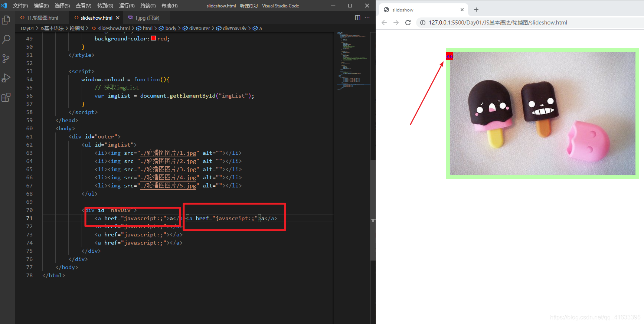Open the 运行(R) menu
Viewport: 644px width, 324px height.
[x=127, y=6]
